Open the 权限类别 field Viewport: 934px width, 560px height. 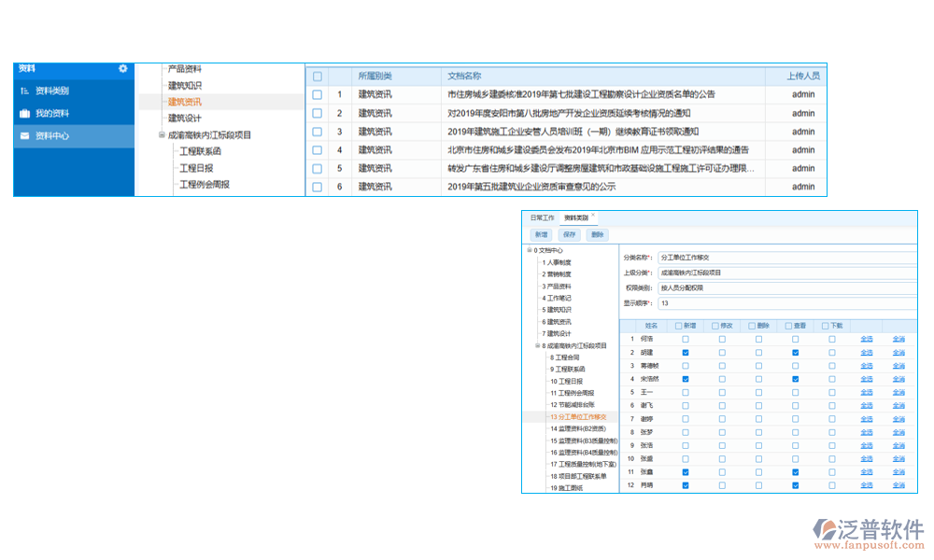click(785, 288)
